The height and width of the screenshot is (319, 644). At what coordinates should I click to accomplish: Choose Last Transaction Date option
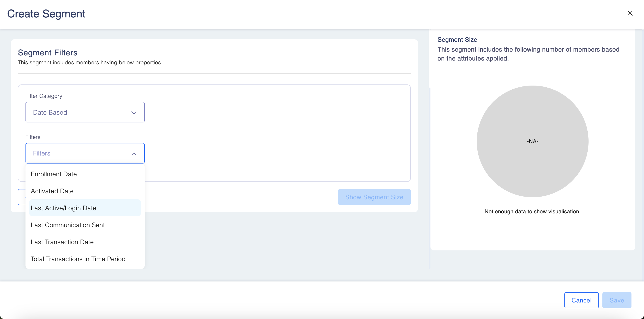62,242
